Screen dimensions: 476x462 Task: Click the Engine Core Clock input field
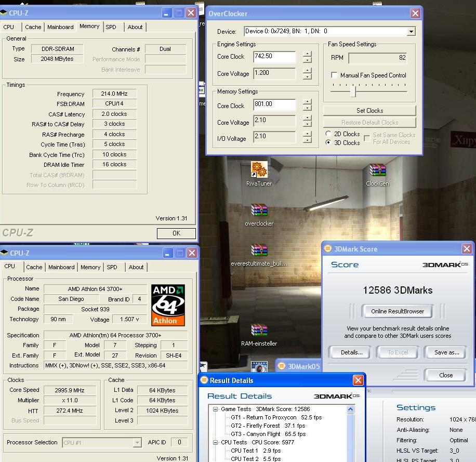coord(274,57)
